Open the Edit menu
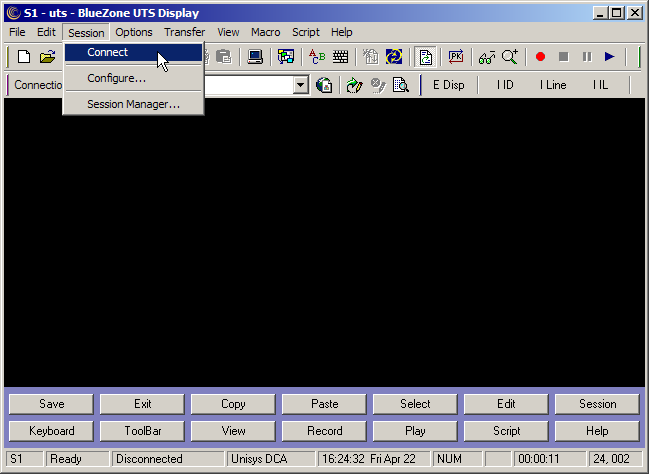649x474 pixels. click(46, 32)
